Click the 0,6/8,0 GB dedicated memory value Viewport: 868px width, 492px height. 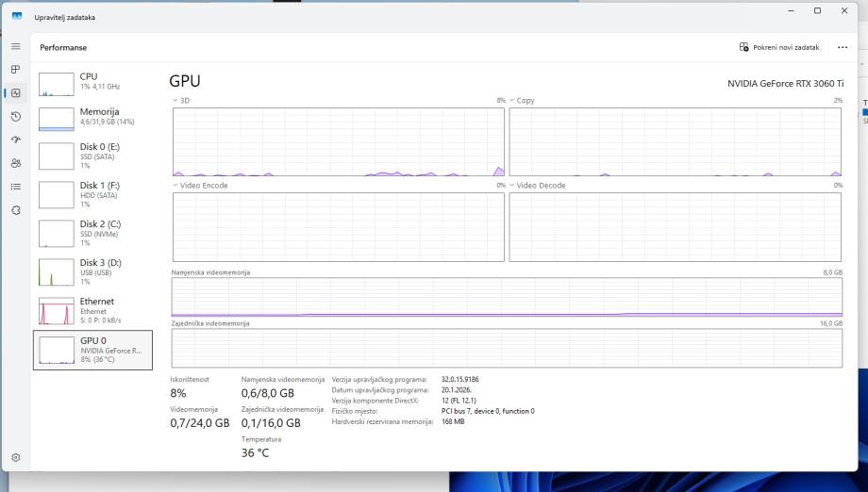click(267, 393)
